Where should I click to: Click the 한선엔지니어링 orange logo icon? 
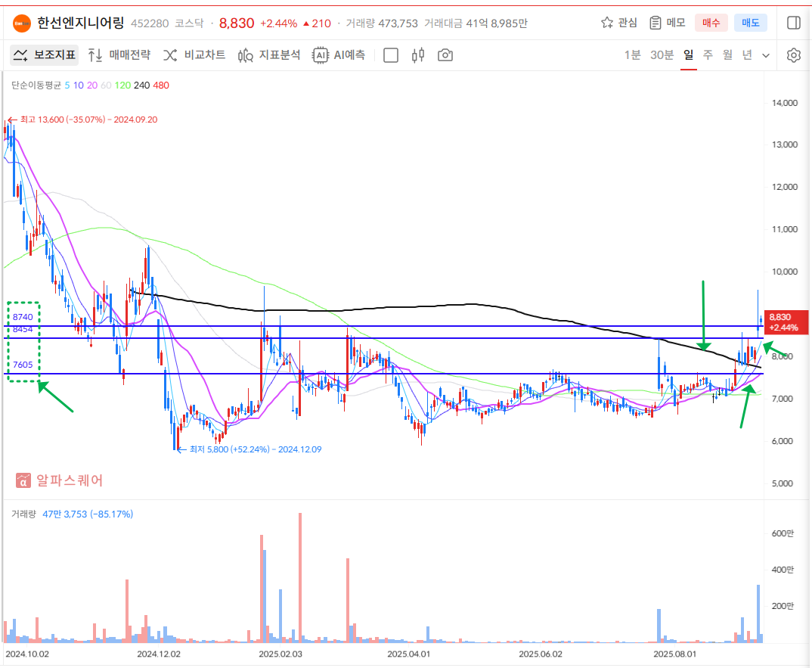coord(22,23)
